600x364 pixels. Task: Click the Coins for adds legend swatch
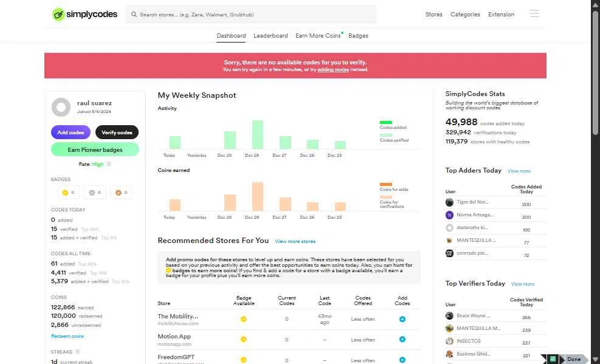(385, 184)
